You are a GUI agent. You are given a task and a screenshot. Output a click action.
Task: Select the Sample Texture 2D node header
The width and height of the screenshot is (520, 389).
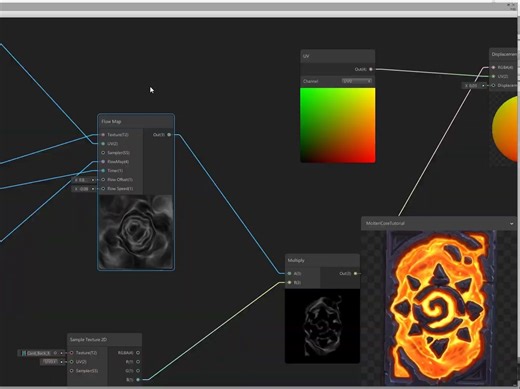click(104, 340)
